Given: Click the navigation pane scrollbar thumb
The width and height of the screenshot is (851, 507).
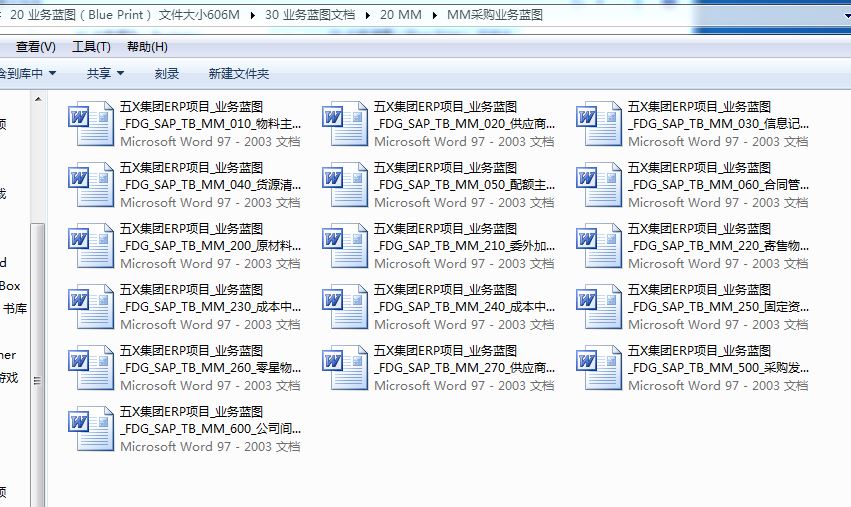Looking at the screenshot, I should pyautogui.click(x=37, y=364).
